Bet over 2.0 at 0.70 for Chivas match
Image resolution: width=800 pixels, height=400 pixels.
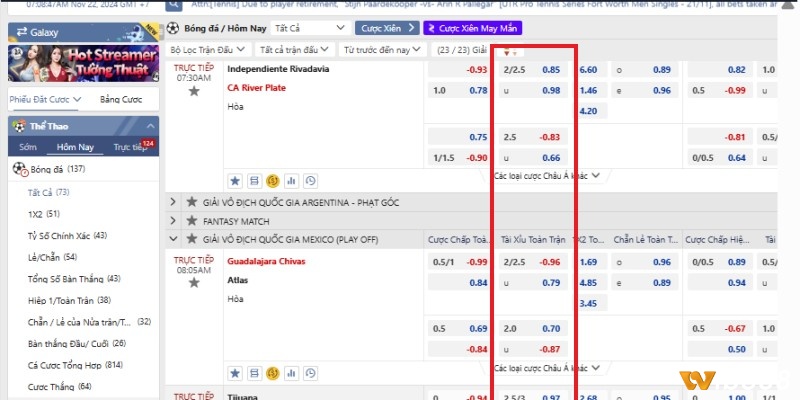532,329
